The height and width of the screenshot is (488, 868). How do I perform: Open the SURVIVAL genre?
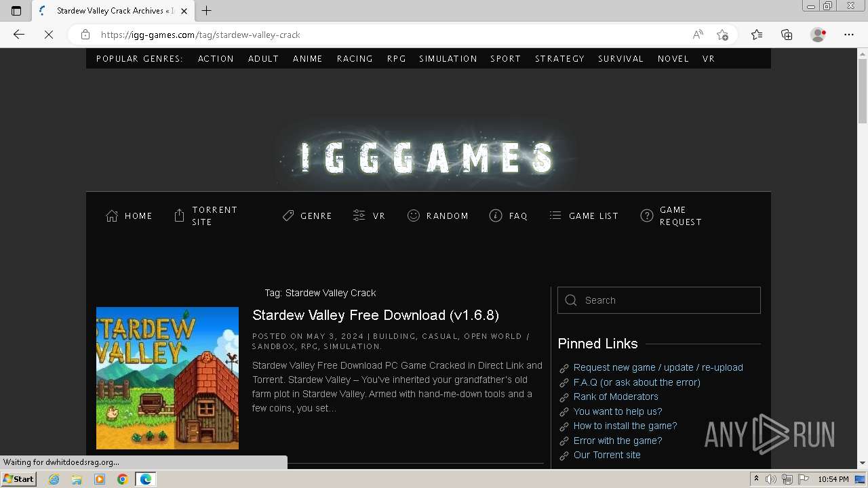coord(620,59)
